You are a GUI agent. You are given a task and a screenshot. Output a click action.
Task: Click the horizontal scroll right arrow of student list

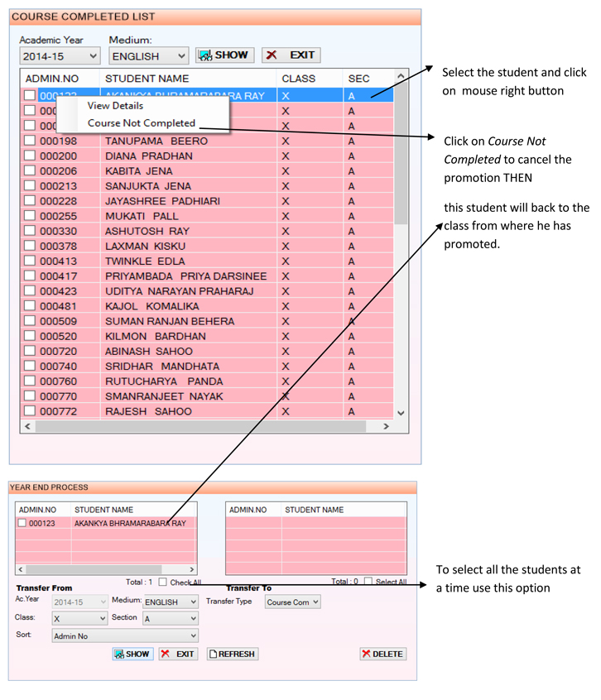click(x=387, y=426)
